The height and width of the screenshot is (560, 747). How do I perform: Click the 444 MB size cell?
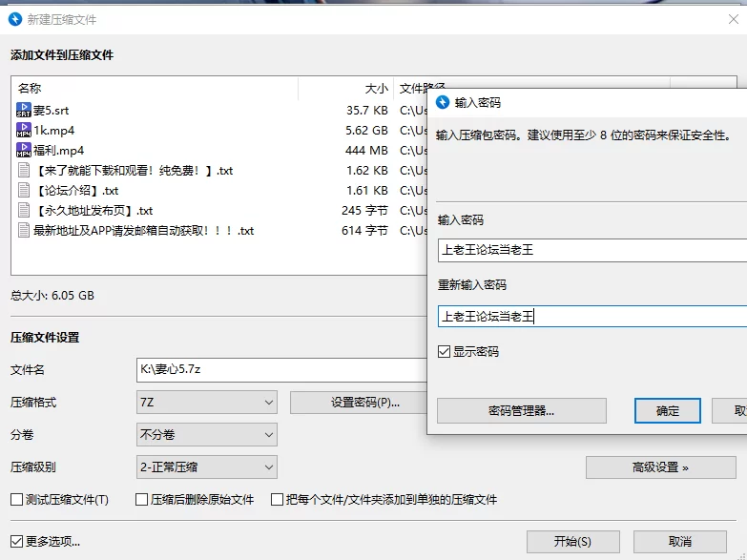point(366,150)
